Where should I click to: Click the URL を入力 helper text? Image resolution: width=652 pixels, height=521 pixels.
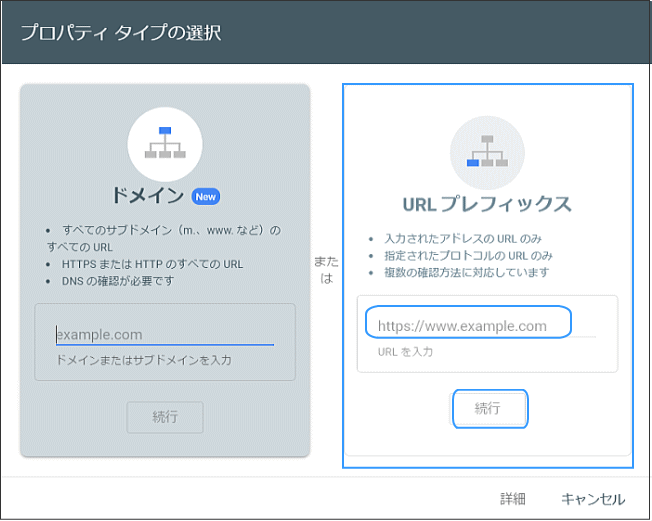tap(405, 352)
